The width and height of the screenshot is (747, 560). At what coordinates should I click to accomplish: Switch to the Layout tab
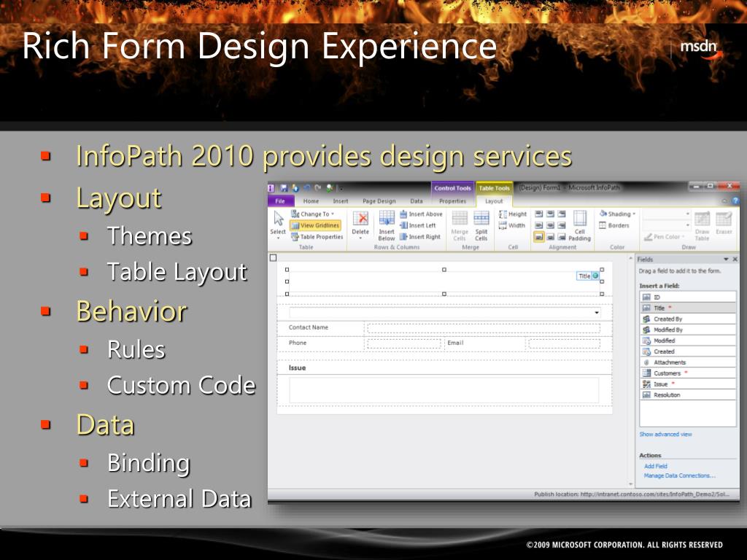[x=494, y=201]
